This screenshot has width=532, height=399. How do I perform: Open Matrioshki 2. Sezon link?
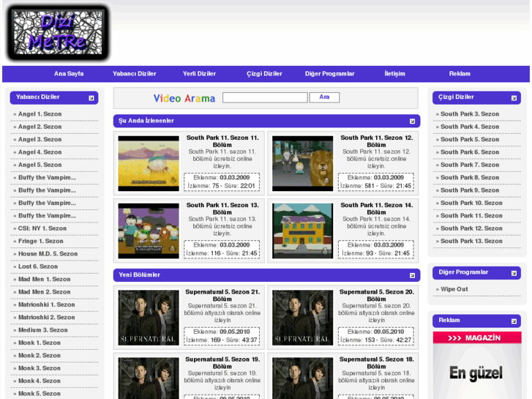(47, 318)
